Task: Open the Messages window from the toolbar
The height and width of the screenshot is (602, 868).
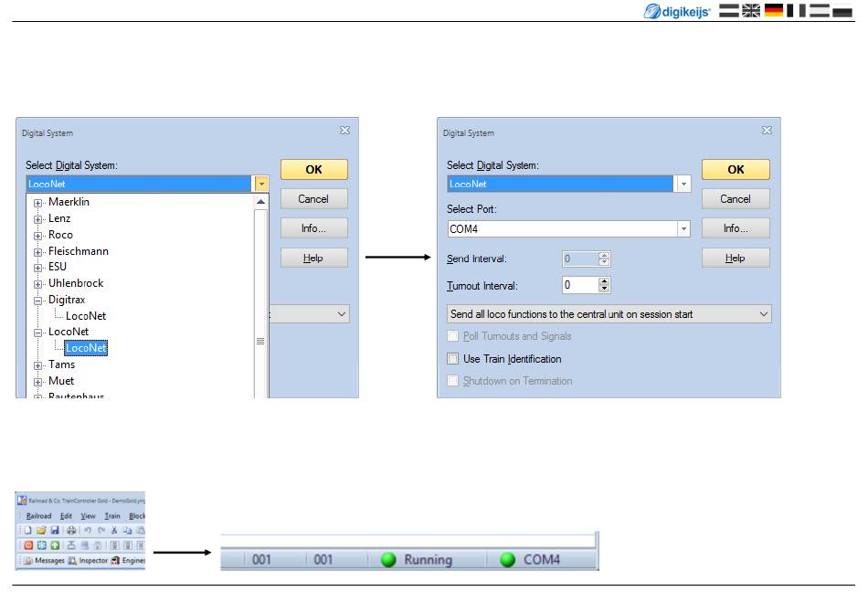Action: 44,561
